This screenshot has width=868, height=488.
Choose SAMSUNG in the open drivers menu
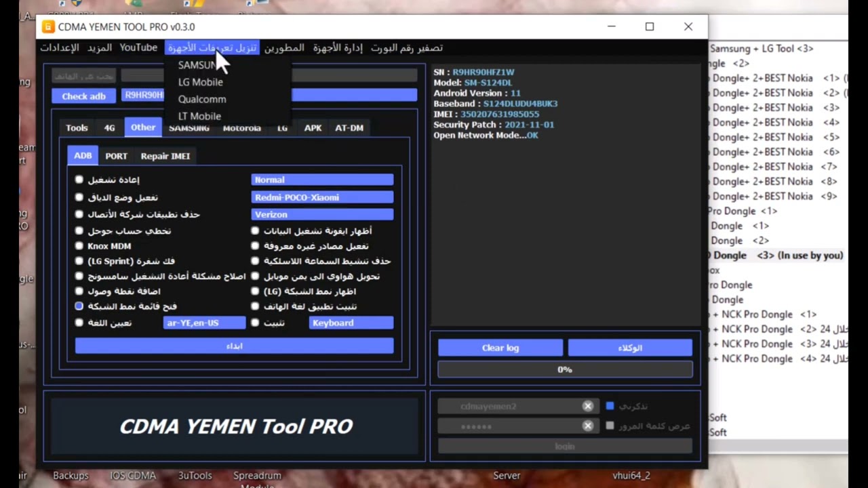198,65
